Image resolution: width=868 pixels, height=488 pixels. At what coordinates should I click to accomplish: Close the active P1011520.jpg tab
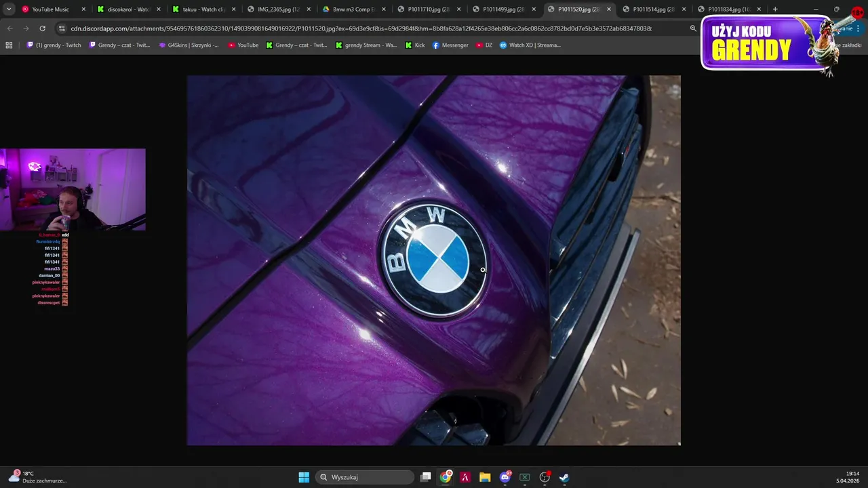click(609, 9)
